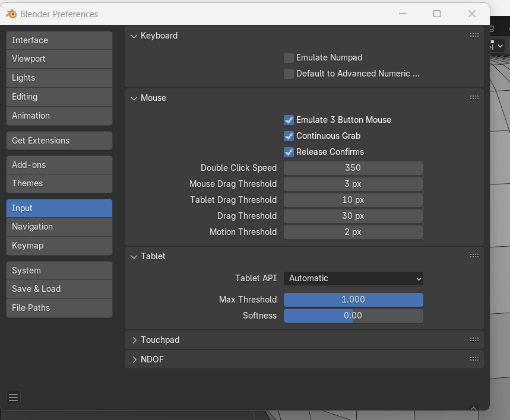Screen dimensions: 510x420
Task: Click the small up-arrow at window bottom right
Action: [474, 408]
